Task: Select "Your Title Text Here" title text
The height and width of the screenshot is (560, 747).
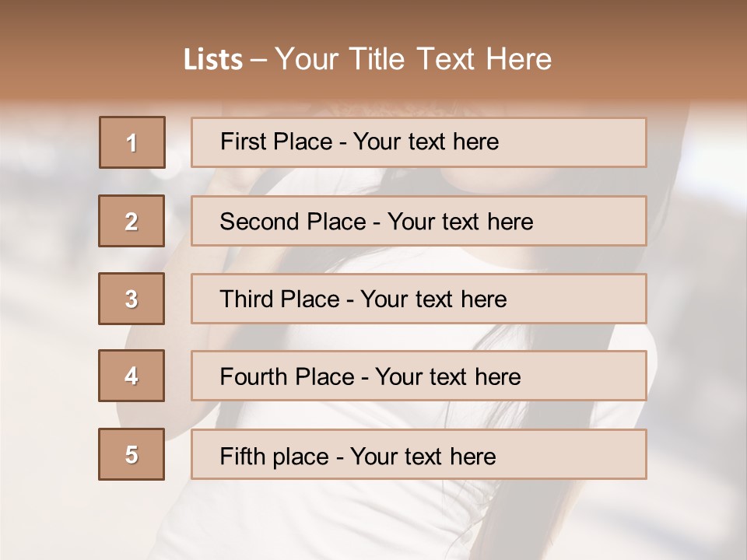Action: [x=413, y=59]
